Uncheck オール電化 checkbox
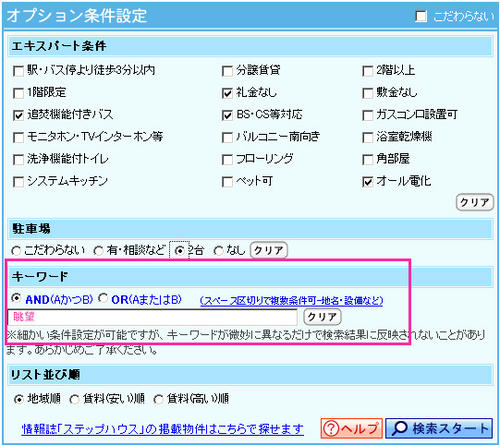Viewport: 500px width, 445px height. (368, 182)
